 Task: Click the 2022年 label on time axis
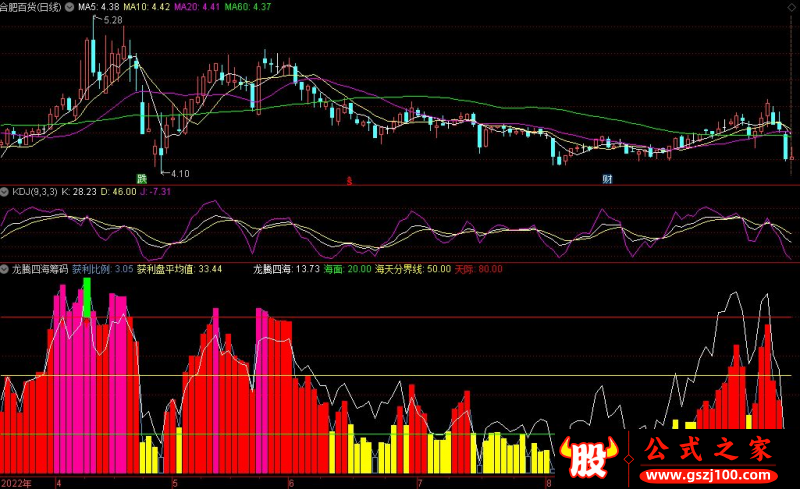pyautogui.click(x=17, y=482)
